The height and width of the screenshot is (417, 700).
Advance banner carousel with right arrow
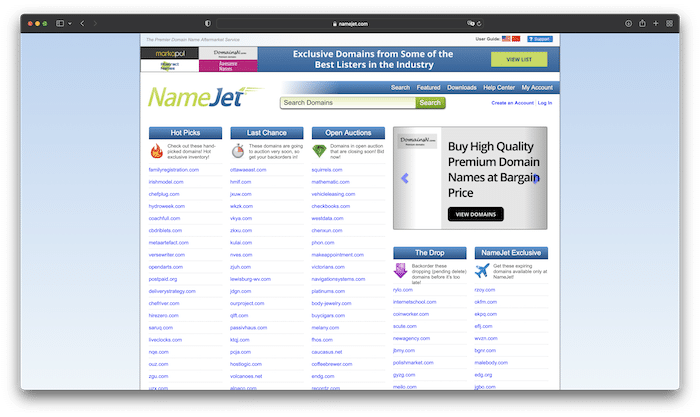click(536, 179)
